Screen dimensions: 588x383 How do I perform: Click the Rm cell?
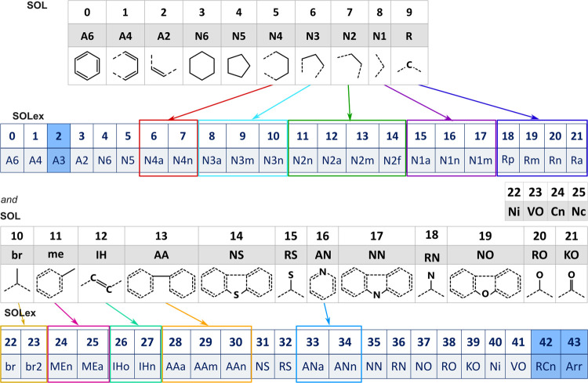coord(532,161)
